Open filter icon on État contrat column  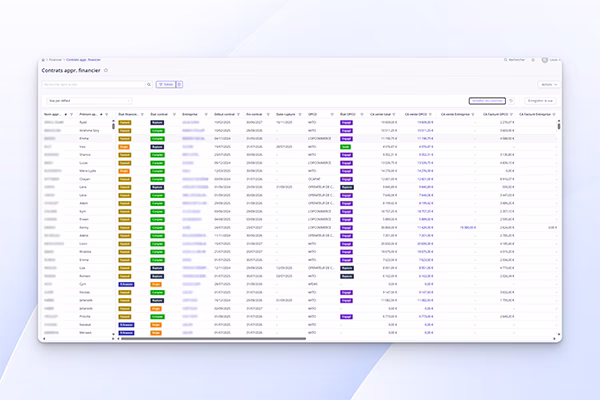click(x=174, y=114)
